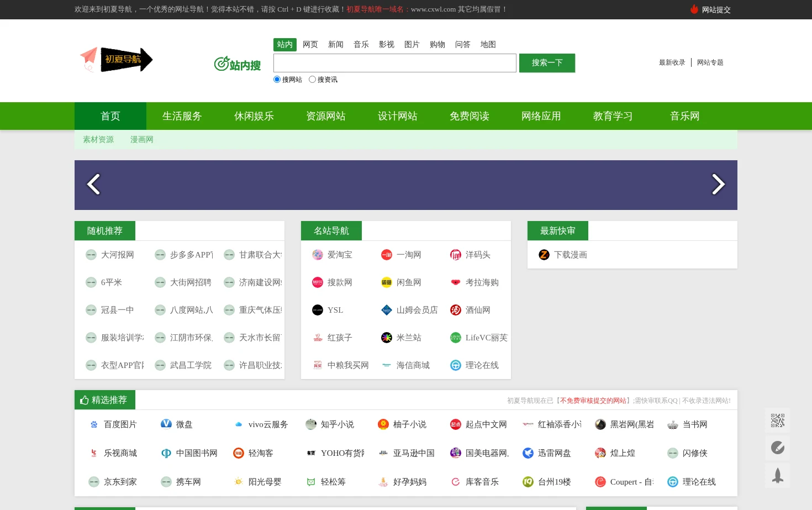The height and width of the screenshot is (510, 812).
Task: Click the 起点中文网 red icon
Action: pos(456,424)
